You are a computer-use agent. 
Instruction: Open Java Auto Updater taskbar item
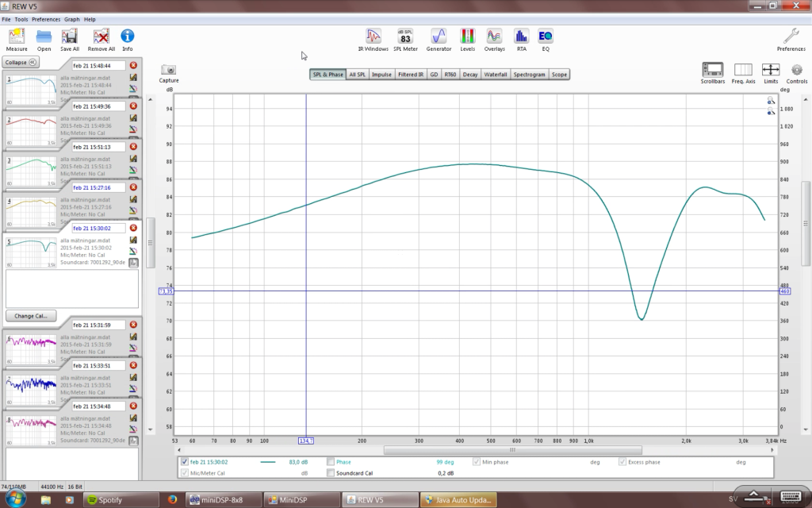[458, 500]
